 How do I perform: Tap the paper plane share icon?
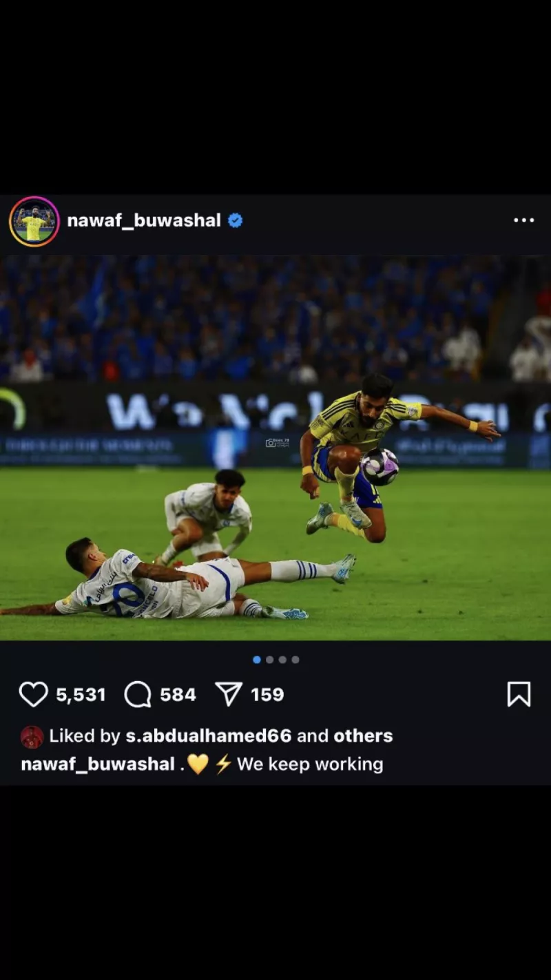[x=229, y=694]
